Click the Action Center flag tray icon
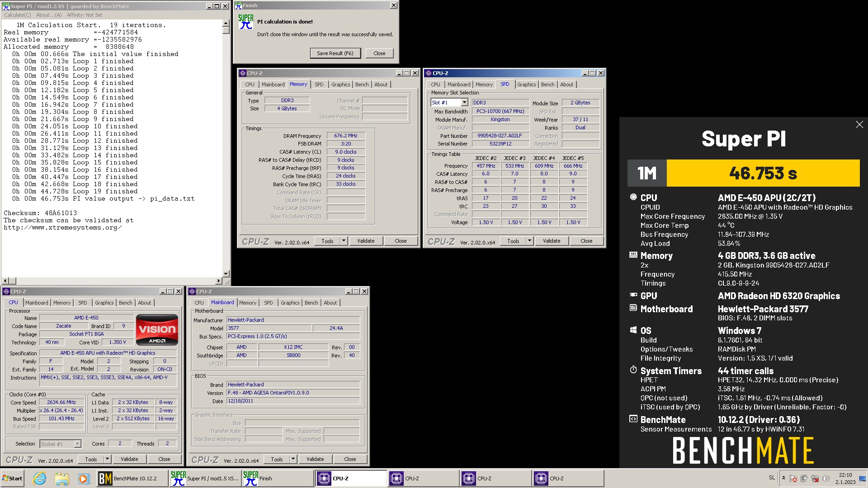This screenshot has width=868, height=488. pos(793,478)
